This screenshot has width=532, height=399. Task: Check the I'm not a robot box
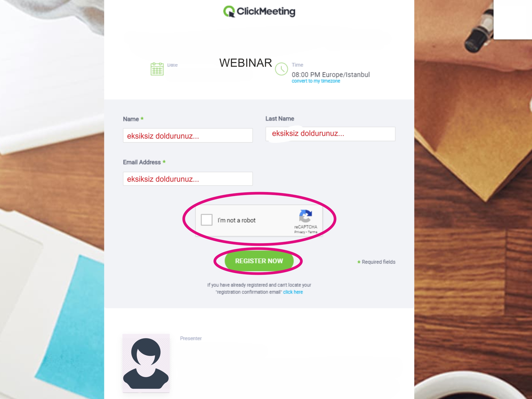(207, 220)
